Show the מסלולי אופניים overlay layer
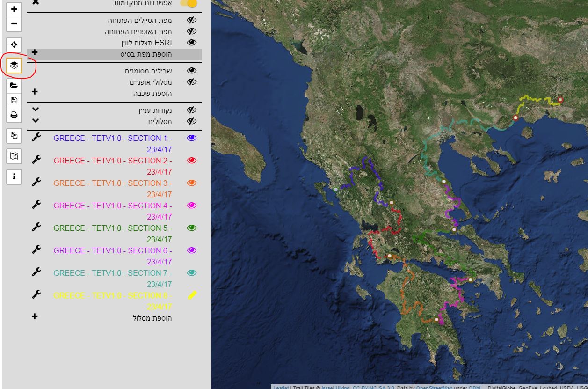Viewport: 588px width, 389px height. (x=191, y=82)
